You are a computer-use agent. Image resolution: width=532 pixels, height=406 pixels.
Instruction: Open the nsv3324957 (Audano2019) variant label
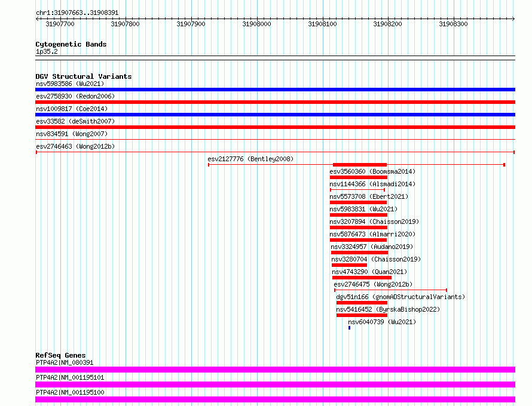[x=372, y=247]
